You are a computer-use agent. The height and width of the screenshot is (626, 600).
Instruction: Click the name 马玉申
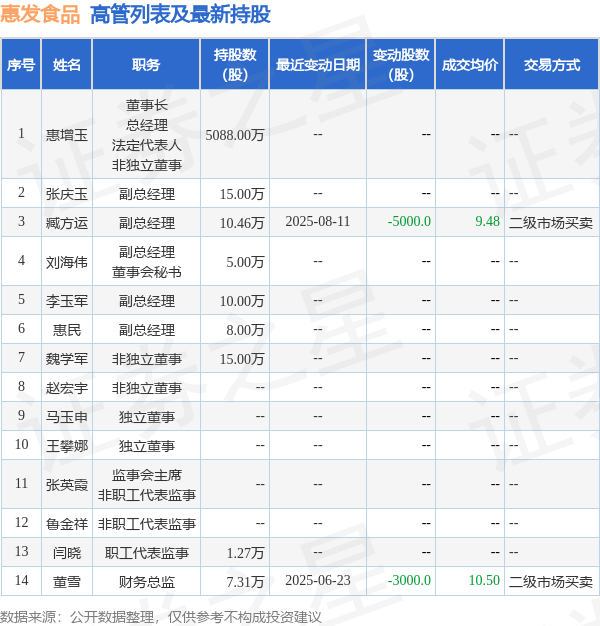(x=67, y=417)
